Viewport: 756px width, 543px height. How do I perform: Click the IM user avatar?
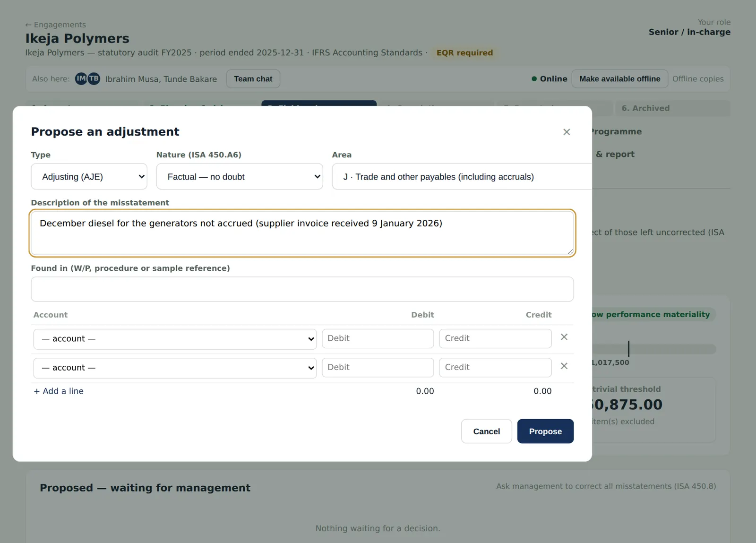pyautogui.click(x=81, y=79)
